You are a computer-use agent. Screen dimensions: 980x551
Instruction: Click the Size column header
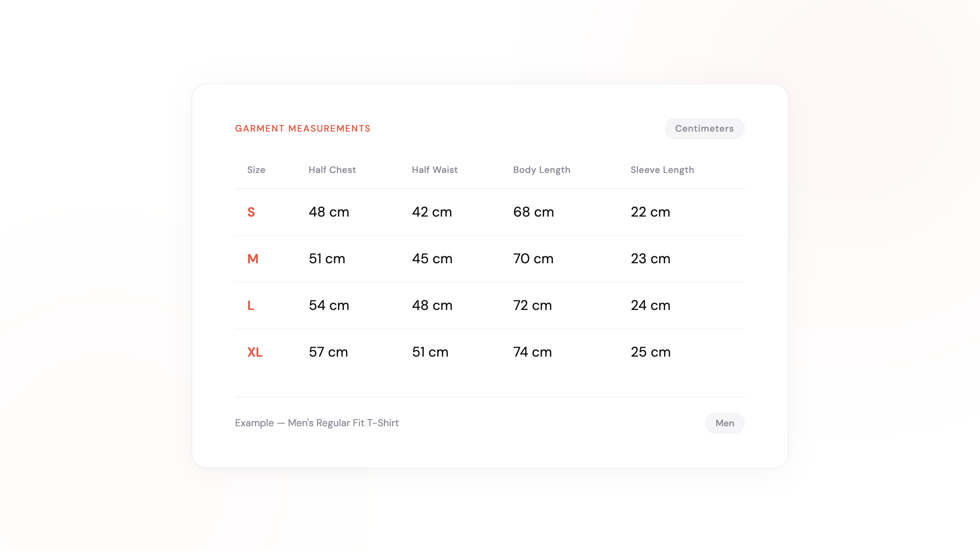coord(256,170)
